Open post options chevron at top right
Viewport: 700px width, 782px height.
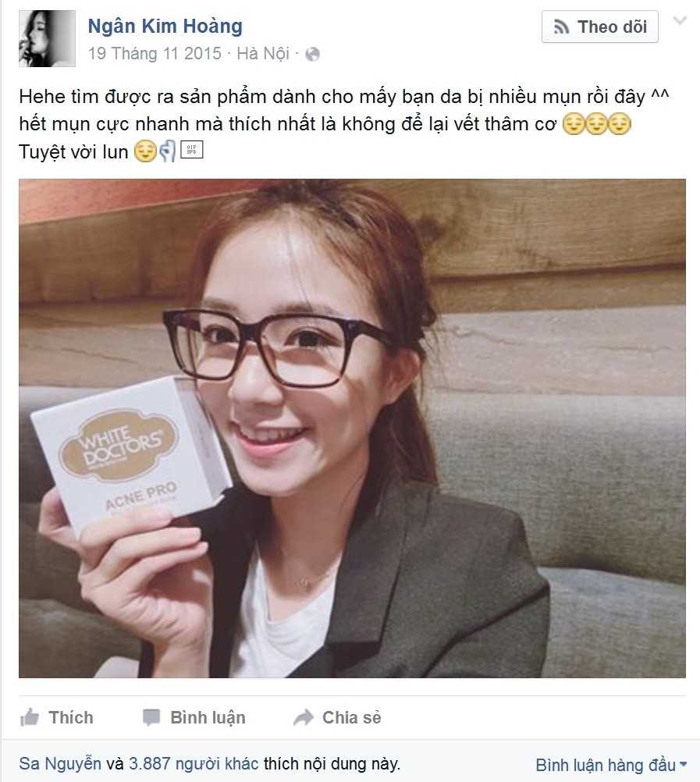click(x=680, y=20)
